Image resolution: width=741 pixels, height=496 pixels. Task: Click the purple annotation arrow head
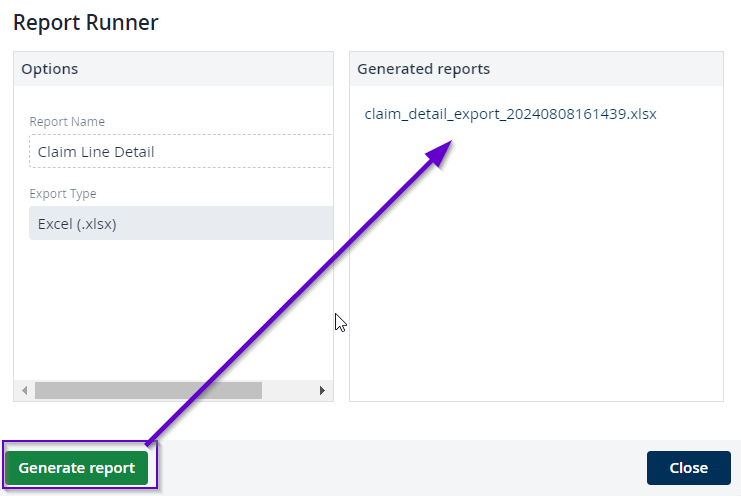pyautogui.click(x=441, y=152)
